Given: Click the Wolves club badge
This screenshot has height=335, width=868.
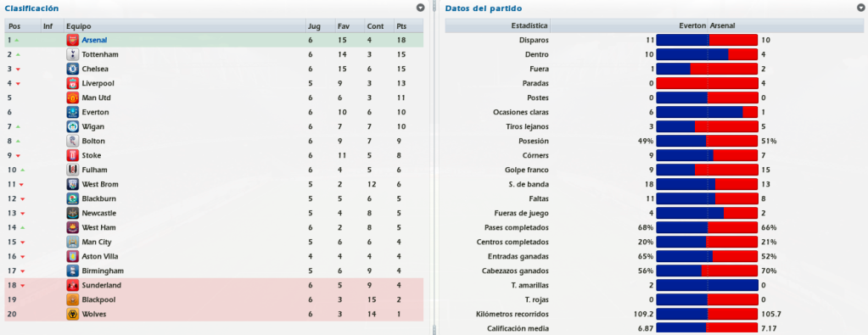Looking at the screenshot, I should (72, 314).
